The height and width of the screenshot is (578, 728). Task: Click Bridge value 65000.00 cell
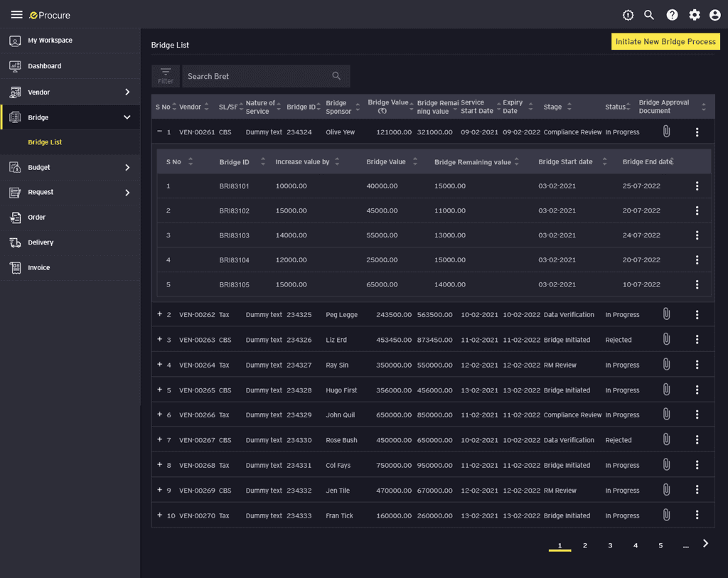click(x=382, y=284)
